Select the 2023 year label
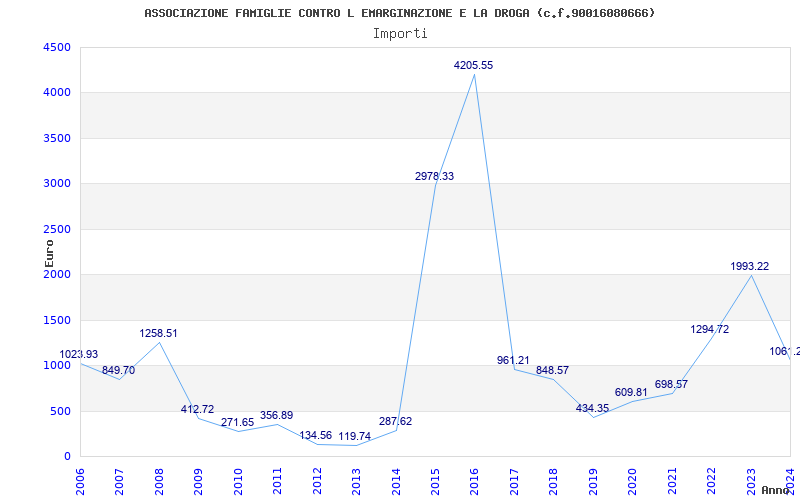Screen dimensions: 800x500 point(751,481)
